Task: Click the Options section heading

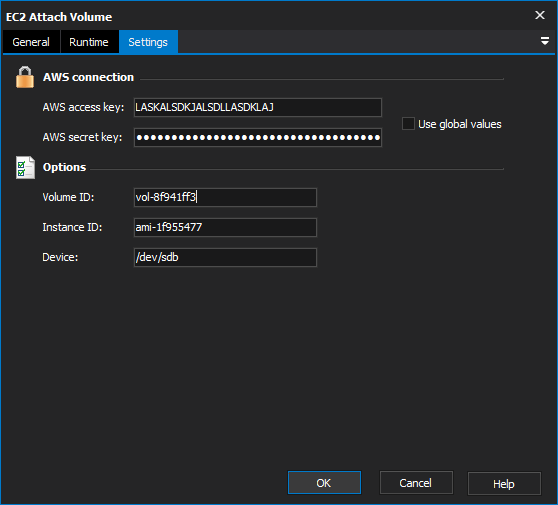Action: [64, 167]
